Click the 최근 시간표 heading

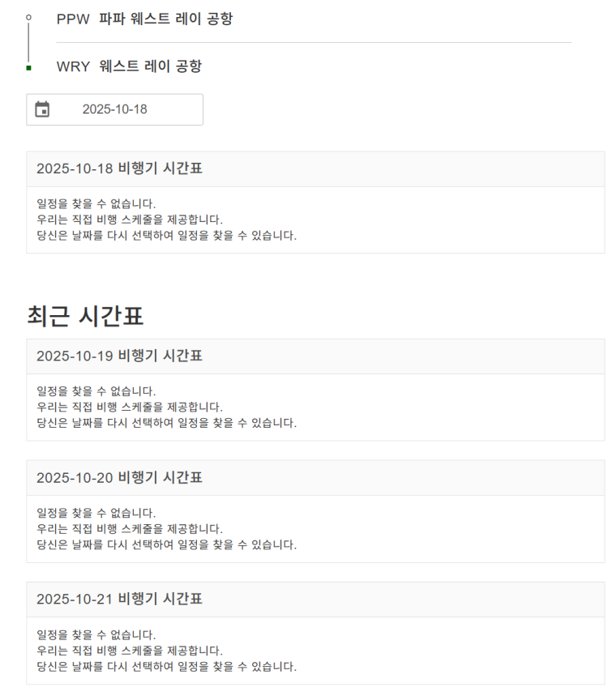pyautogui.click(x=85, y=316)
